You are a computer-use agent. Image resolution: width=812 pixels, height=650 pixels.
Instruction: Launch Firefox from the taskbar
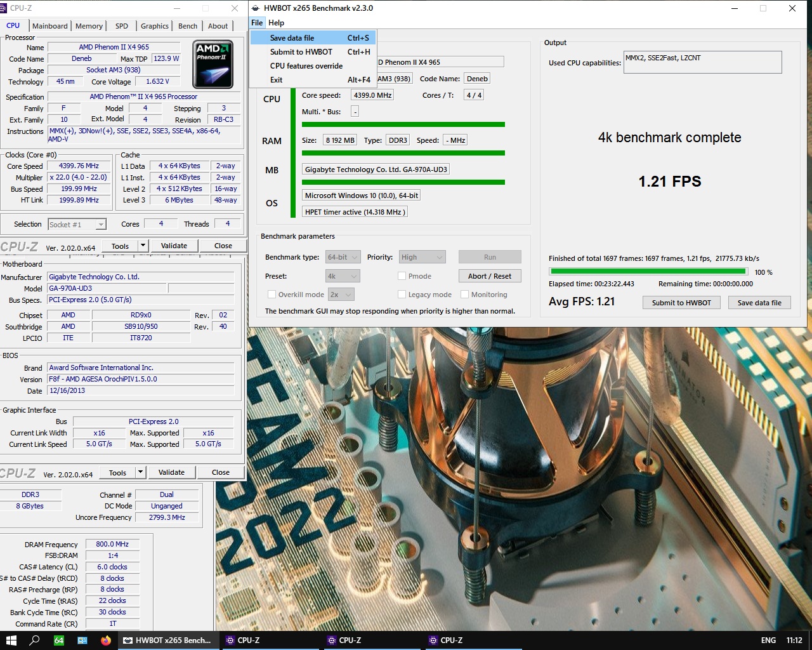(105, 640)
